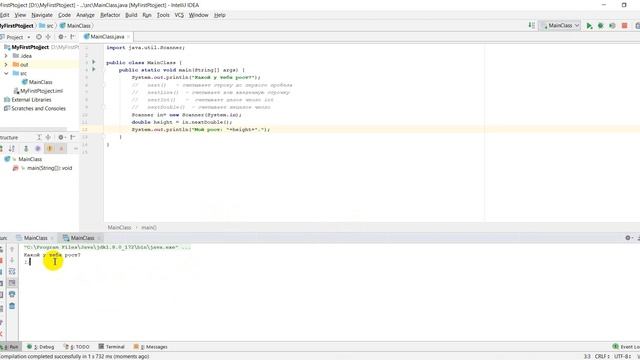
Task: Toggle soft-wrap icon in console toolbar
Action: (12, 271)
